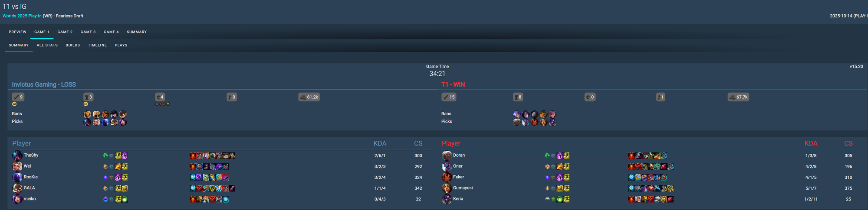Click GALA's champion portrait icon

(17, 188)
